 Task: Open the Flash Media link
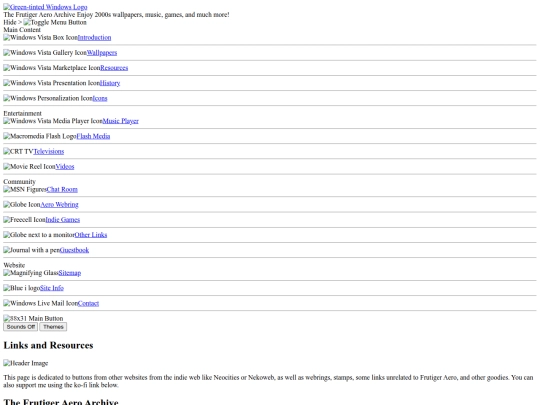93,136
